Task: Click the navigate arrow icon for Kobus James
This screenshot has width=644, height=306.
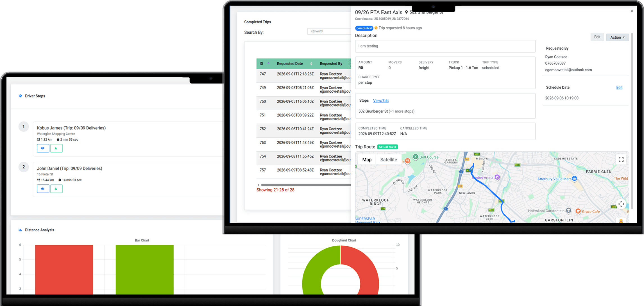Action: (56, 148)
